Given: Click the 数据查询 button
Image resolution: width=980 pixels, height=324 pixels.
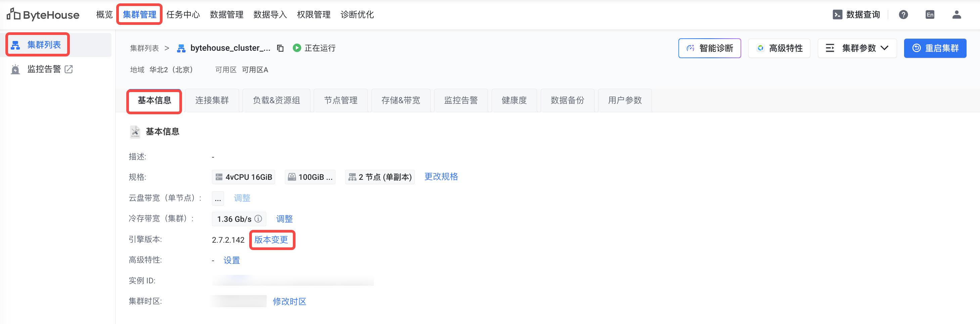Looking at the screenshot, I should (856, 14).
